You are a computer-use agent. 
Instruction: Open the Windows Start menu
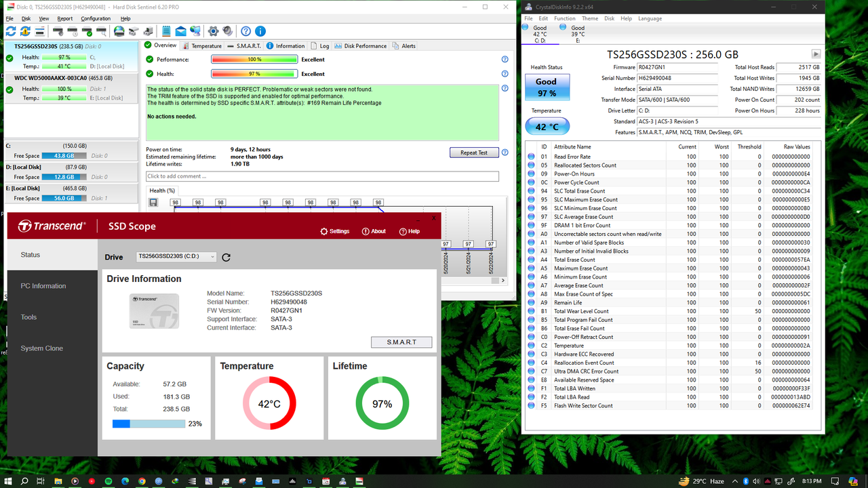tap(7, 481)
